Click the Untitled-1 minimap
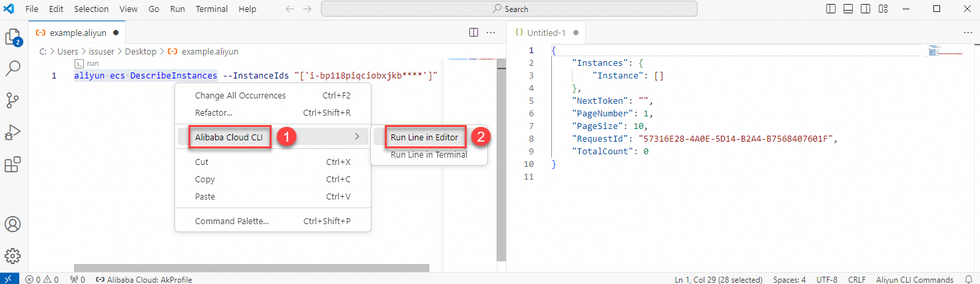 point(944,50)
